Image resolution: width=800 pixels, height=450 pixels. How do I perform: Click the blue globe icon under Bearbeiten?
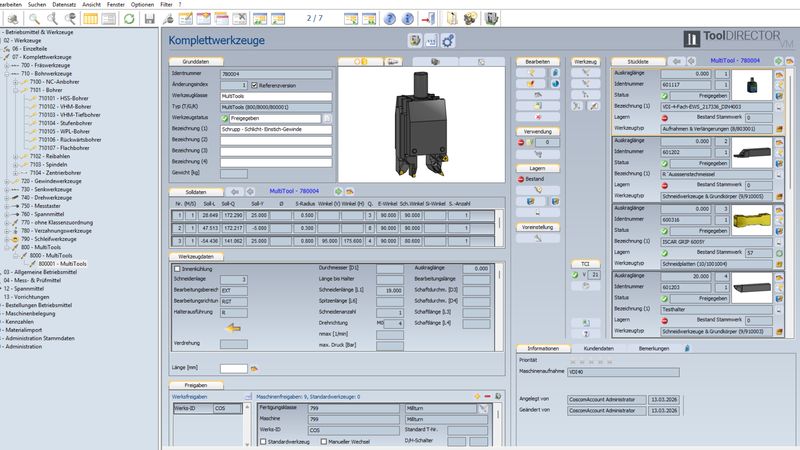pyautogui.click(x=555, y=84)
